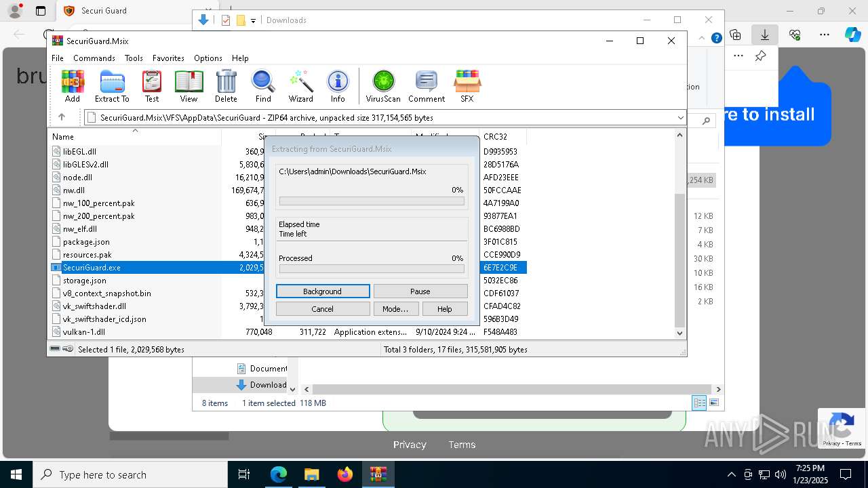Click the Delete trash can icon
The image size is (868, 488).
[226, 86]
